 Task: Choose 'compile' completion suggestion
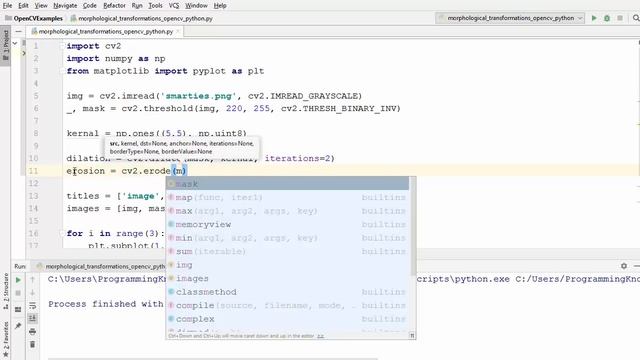[287, 305]
